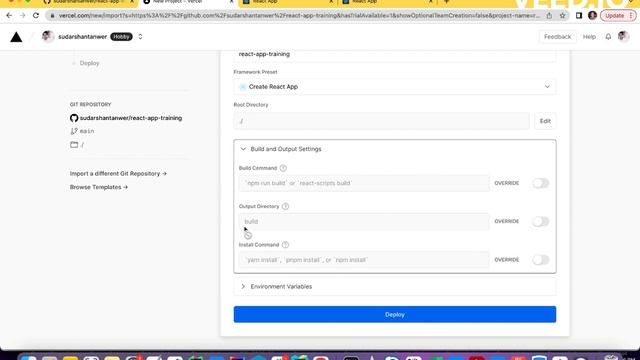Collapse the Build and Output Settings section
The width and height of the screenshot is (640, 360).
point(395,149)
